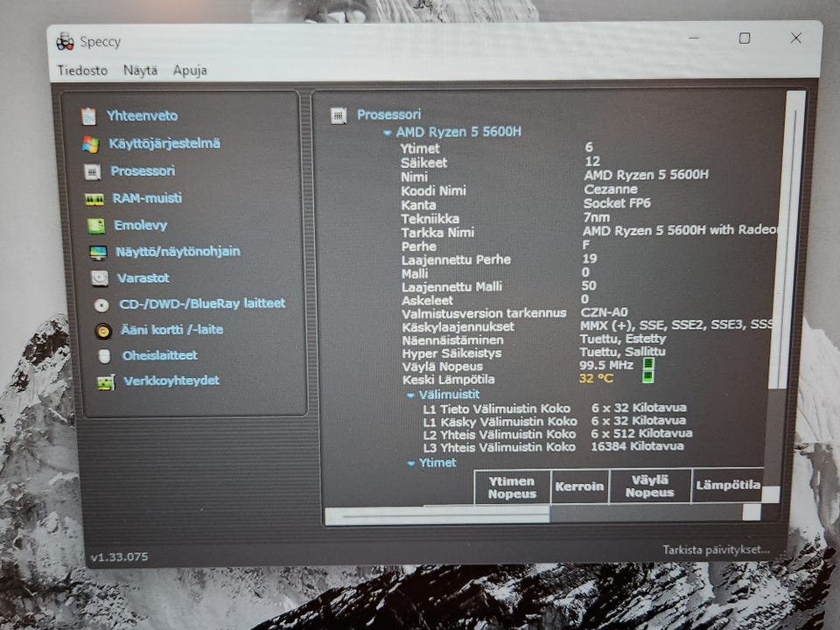Click the CD-/DWD-/BlueRay disc icon
Screen dimensions: 840x630
point(101,304)
